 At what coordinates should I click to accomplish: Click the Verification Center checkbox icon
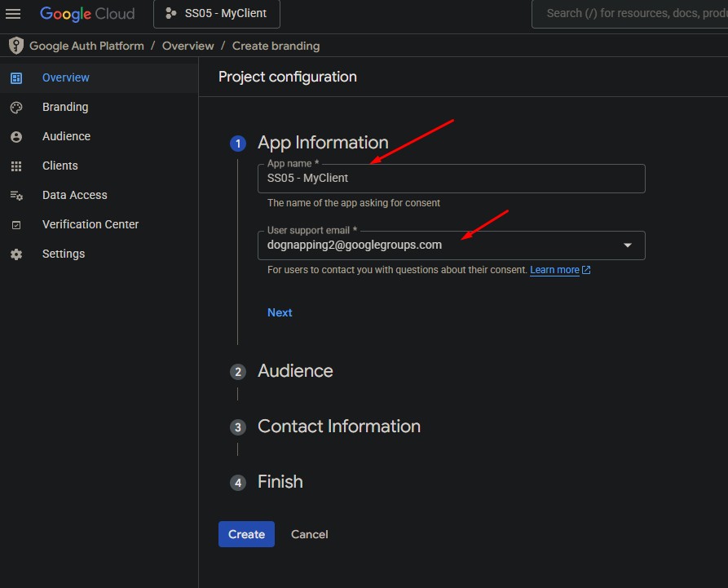(16, 225)
